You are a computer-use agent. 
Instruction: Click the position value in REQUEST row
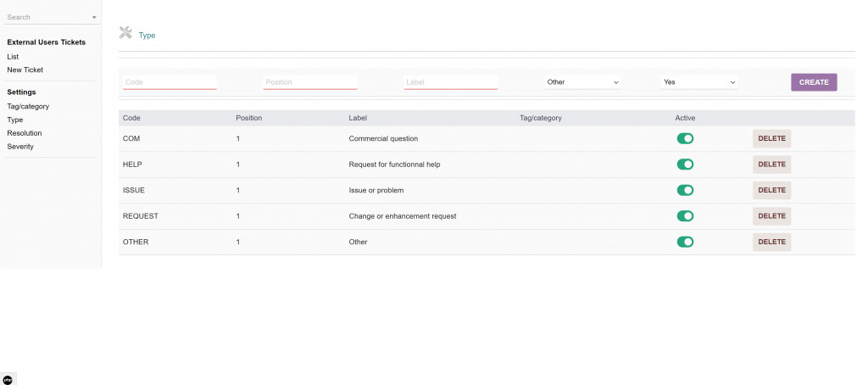(238, 216)
